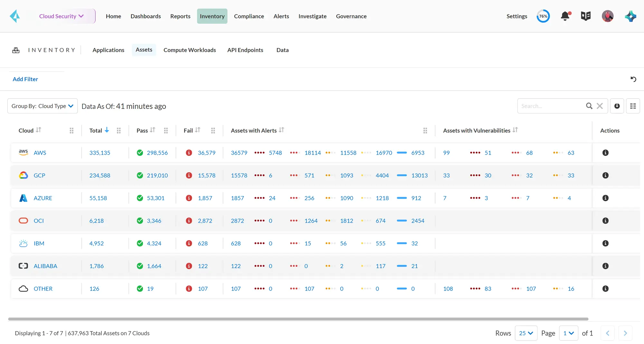
Task: Click the info action icon for GCP row
Action: point(605,175)
